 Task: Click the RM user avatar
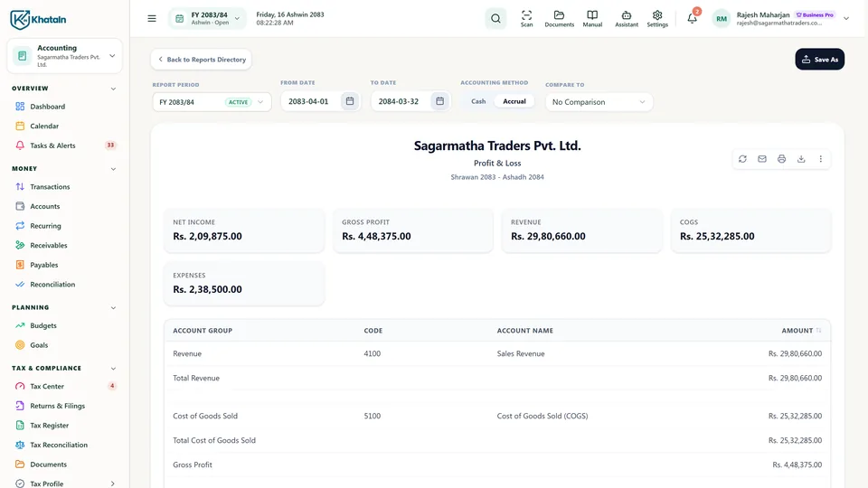coord(722,19)
